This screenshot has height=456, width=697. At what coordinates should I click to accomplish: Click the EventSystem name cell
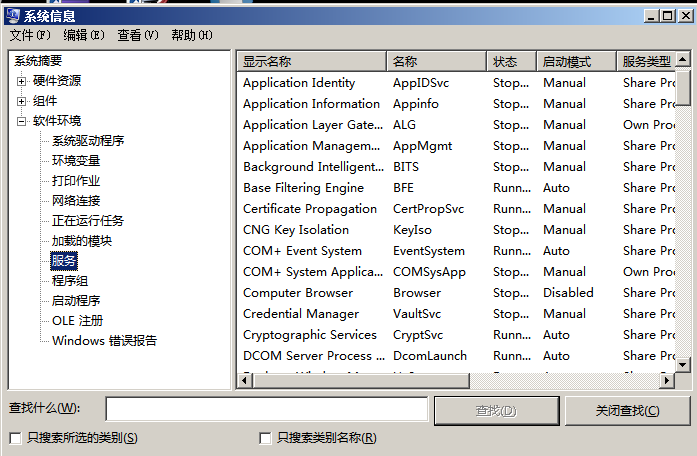(429, 251)
